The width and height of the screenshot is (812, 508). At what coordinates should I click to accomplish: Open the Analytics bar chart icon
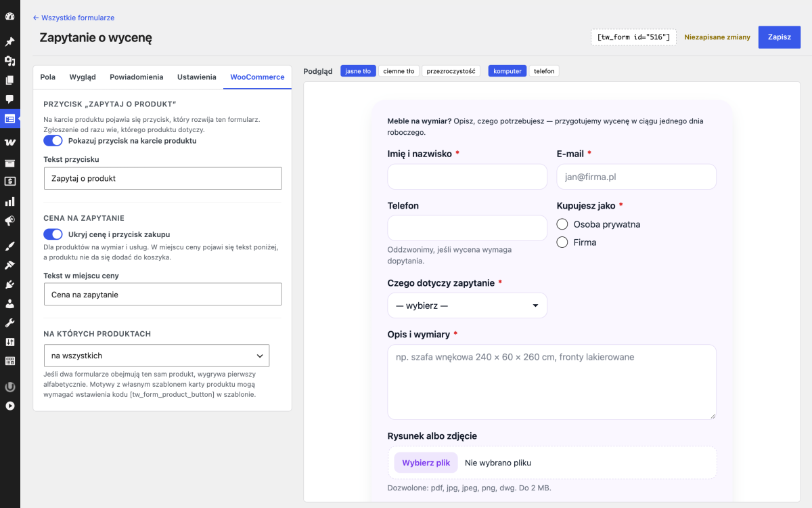[10, 201]
